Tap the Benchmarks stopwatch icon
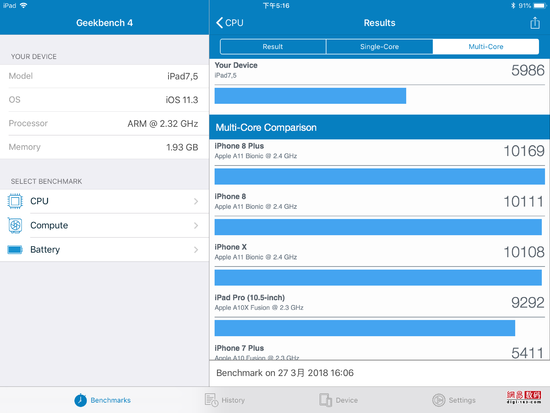The image size is (550, 413). pyautogui.click(x=80, y=400)
